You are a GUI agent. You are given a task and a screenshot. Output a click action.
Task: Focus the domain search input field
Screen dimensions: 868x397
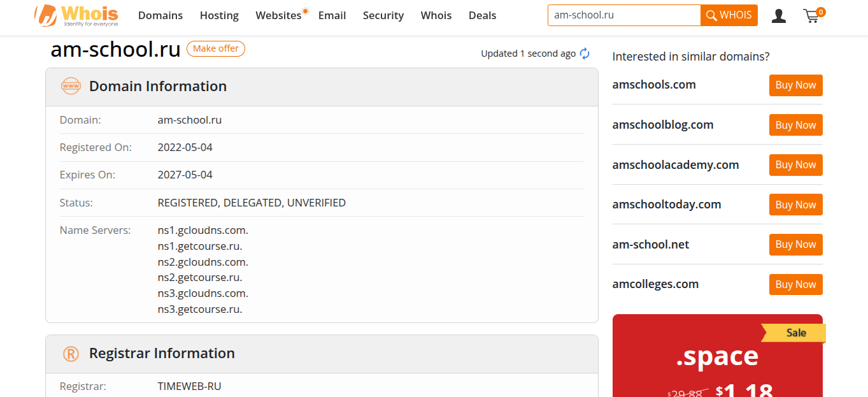624,15
